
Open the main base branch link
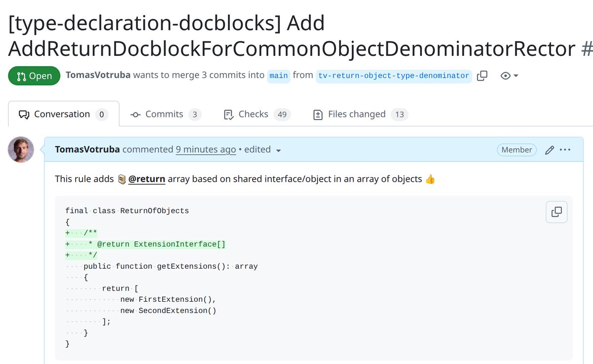tap(279, 76)
